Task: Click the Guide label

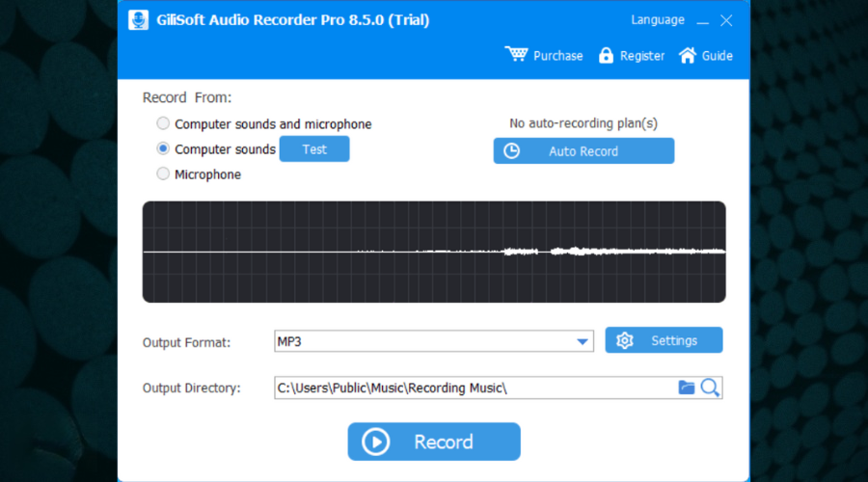Action: point(717,56)
